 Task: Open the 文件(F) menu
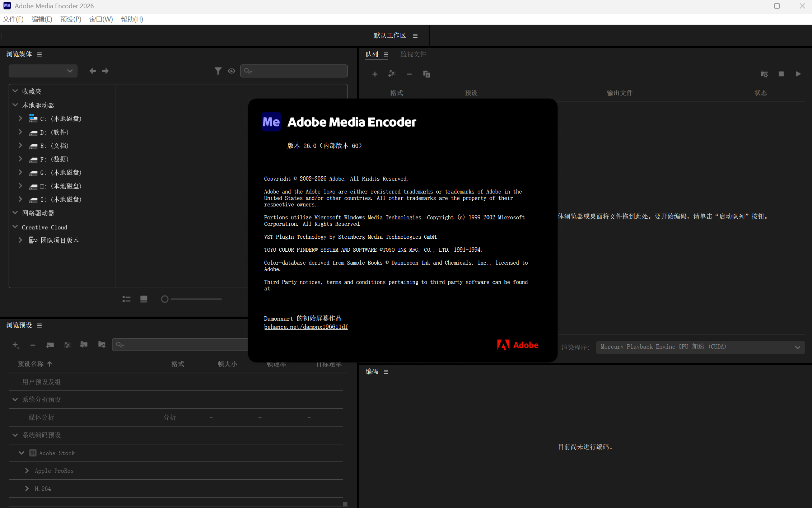[x=13, y=19]
